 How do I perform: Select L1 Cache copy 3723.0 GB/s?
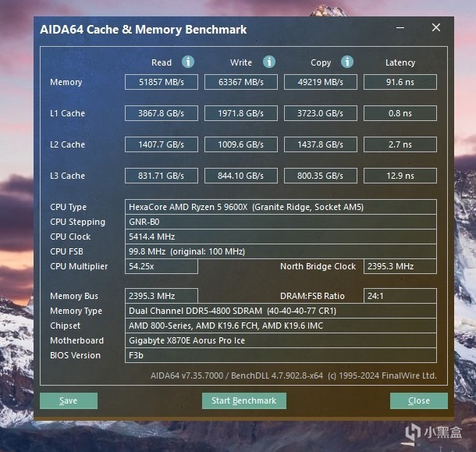click(321, 113)
